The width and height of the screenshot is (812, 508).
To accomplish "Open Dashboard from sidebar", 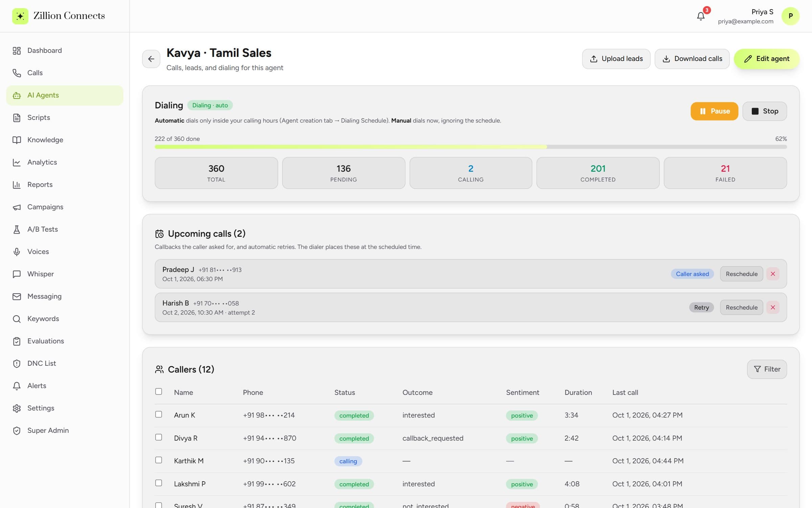I will [65, 50].
